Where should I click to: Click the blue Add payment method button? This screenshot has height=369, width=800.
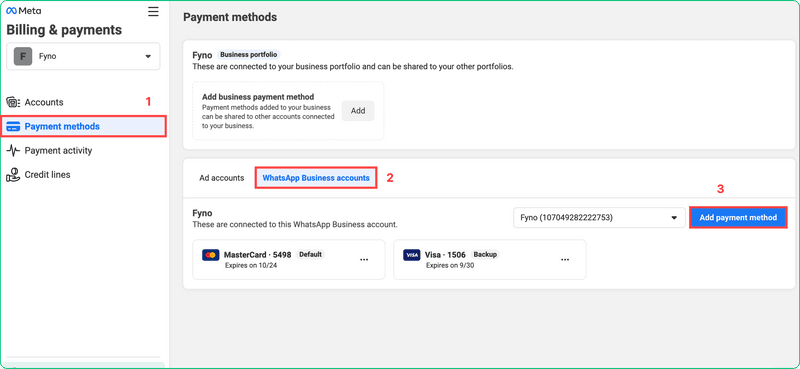738,217
